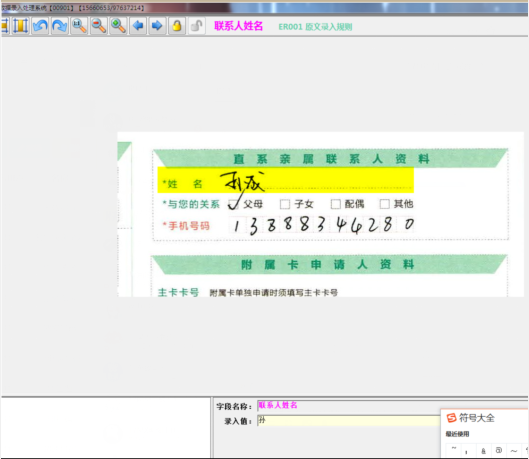Click the 符号大全 panel title

click(477, 418)
